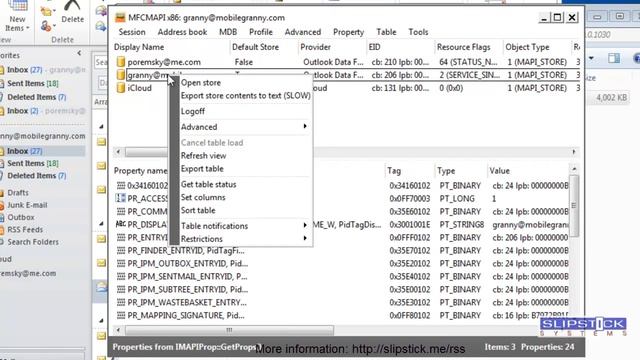Click the PR_FINDER_ENTRYID binary property icon
This screenshot has height=360, width=640.
coord(121,250)
